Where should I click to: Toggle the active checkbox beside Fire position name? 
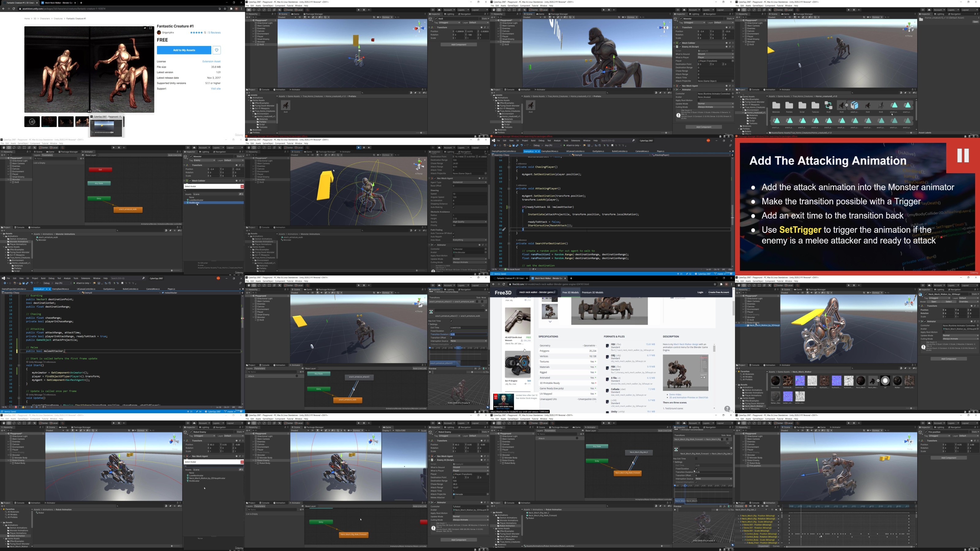point(926,432)
